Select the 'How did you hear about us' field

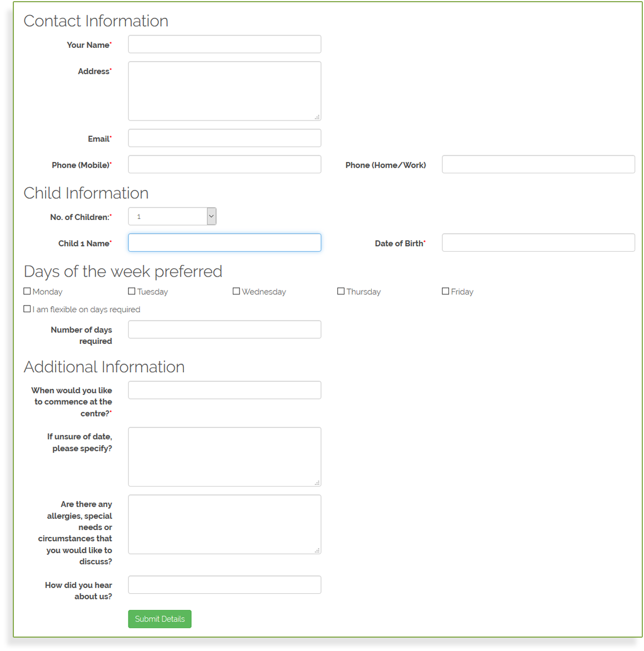pyautogui.click(x=224, y=585)
